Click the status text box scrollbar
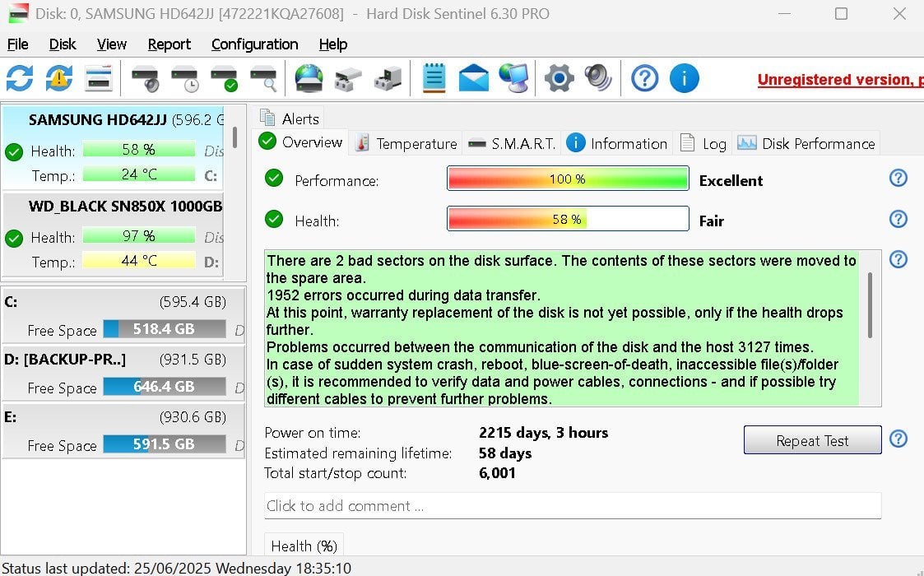The image size is (924, 576). (870, 304)
